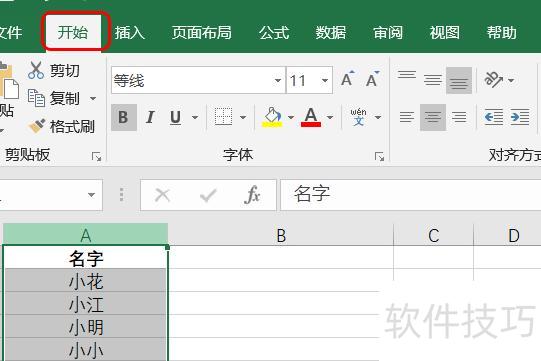Click formula bar showing 名字
This screenshot has width=541, height=361.
coord(411,195)
